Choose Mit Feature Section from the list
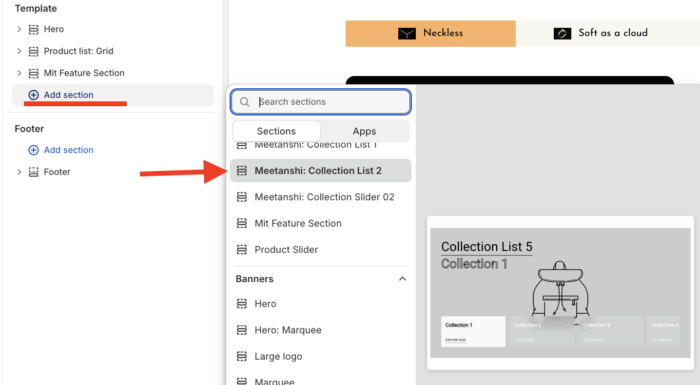 321,223
